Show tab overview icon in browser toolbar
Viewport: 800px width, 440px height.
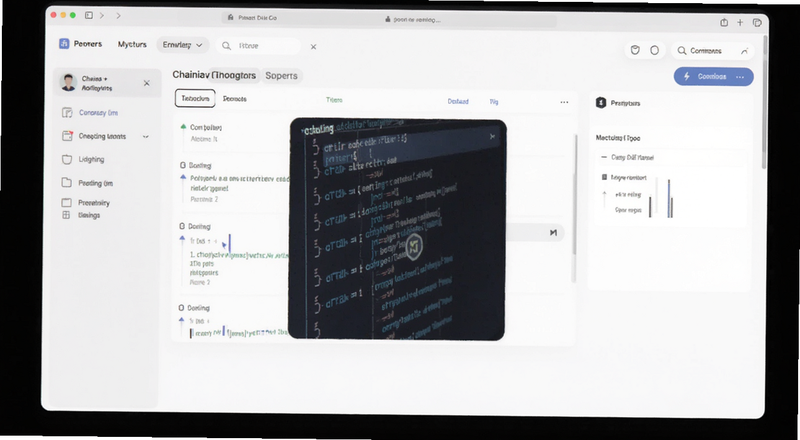(x=757, y=23)
